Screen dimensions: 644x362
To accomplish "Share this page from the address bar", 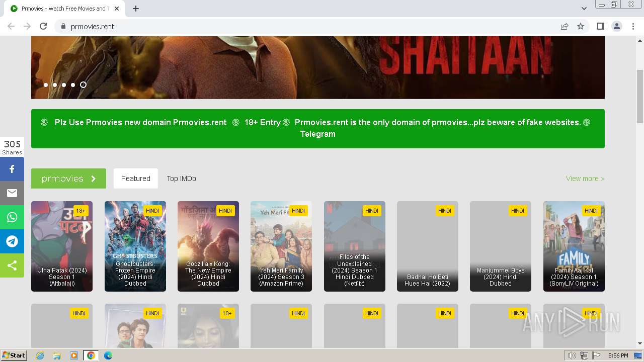I will pyautogui.click(x=565, y=26).
